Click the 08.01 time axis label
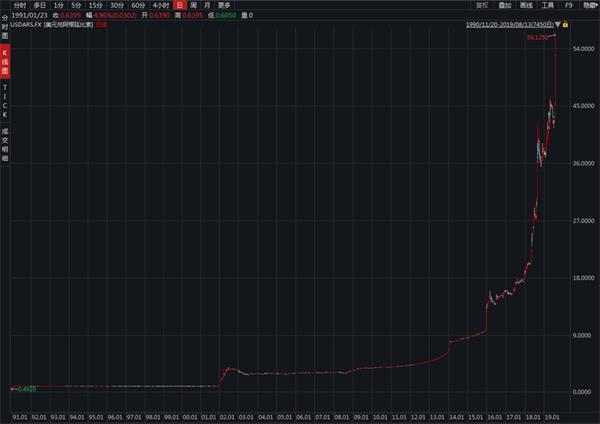 tap(342, 417)
